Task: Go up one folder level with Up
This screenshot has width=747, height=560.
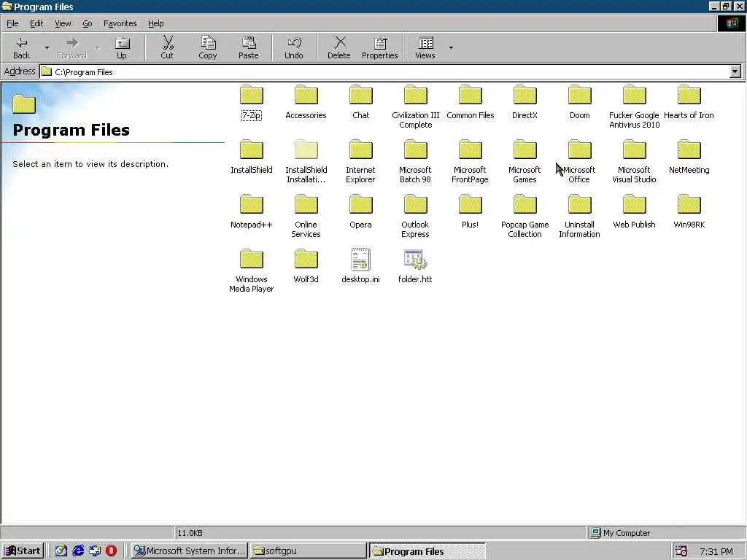Action: click(122, 47)
